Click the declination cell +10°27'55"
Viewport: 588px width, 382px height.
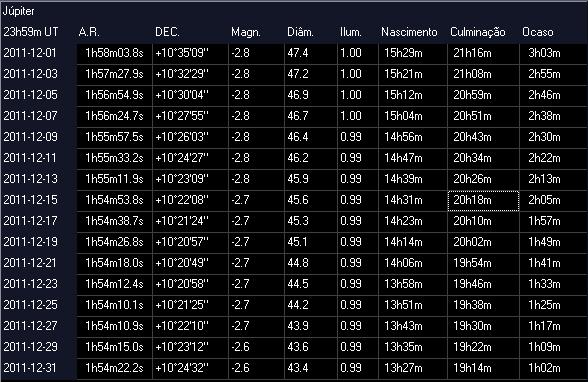pos(190,116)
